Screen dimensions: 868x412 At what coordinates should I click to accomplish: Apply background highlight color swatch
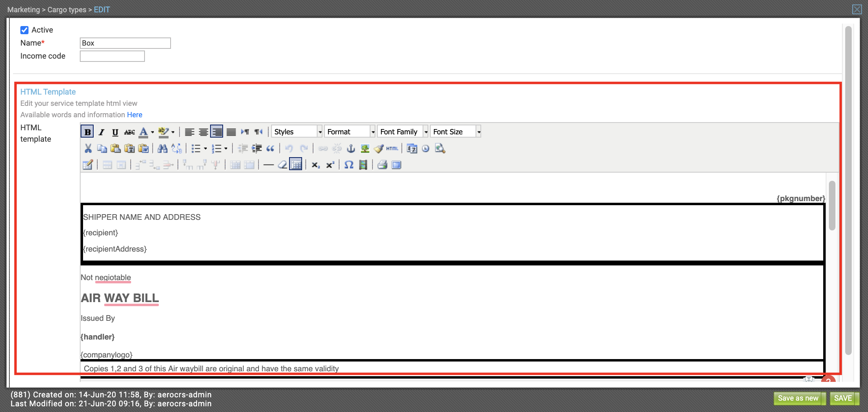pyautogui.click(x=164, y=132)
